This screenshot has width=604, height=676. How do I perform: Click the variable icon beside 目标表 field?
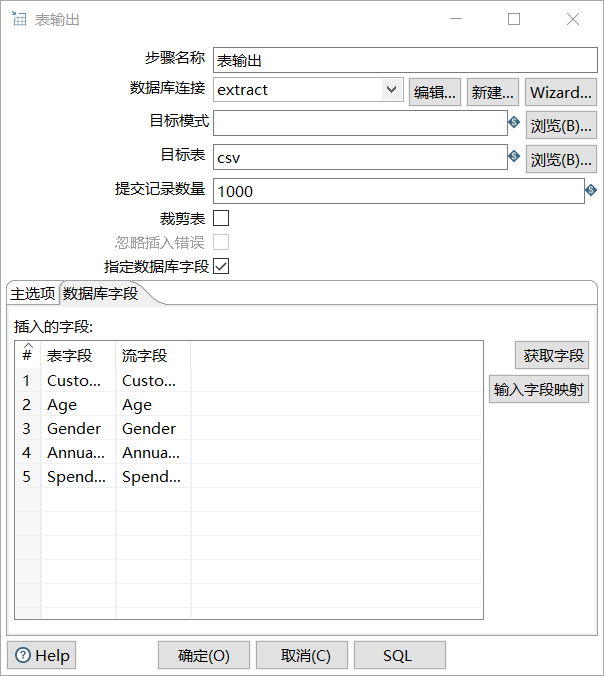click(x=514, y=156)
